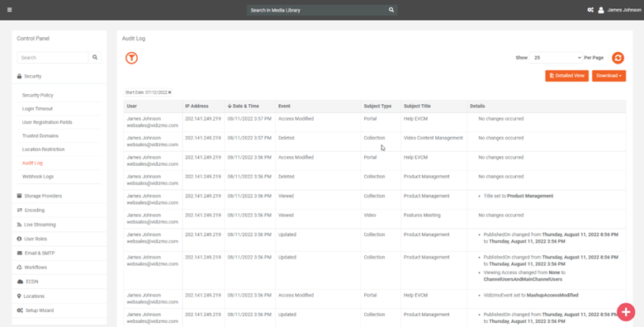Open the hamburger navigation menu
Image resolution: width=644 pixels, height=327 pixels.
[x=9, y=10]
